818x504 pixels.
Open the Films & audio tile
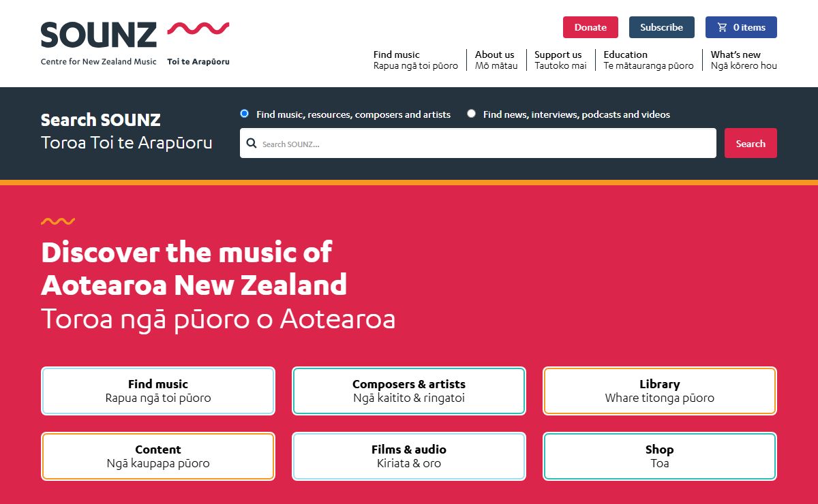click(409, 456)
